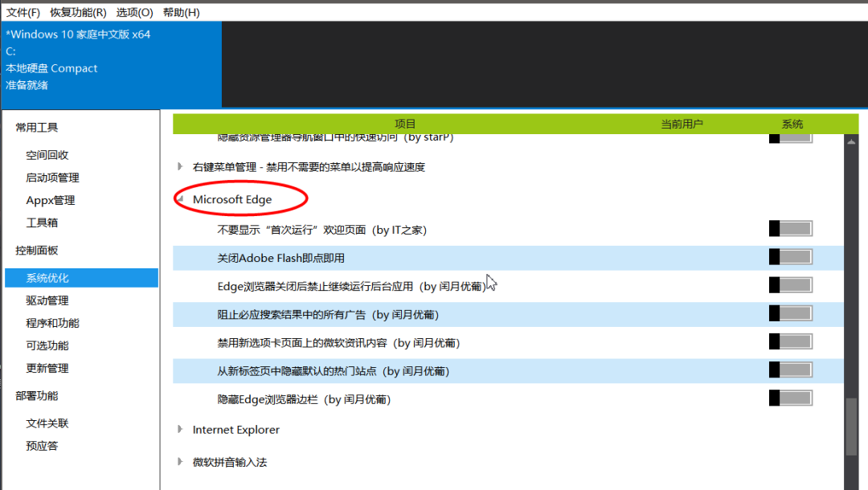Click the 控制面板 section header

36,250
